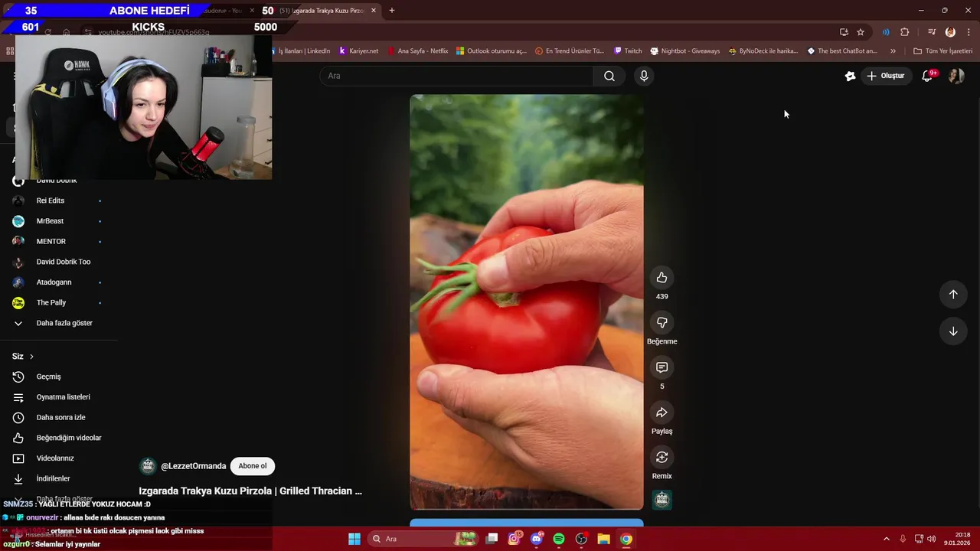This screenshot has width=980, height=551.
Task: Open Chrome three-dot menu
Action: coord(969,32)
